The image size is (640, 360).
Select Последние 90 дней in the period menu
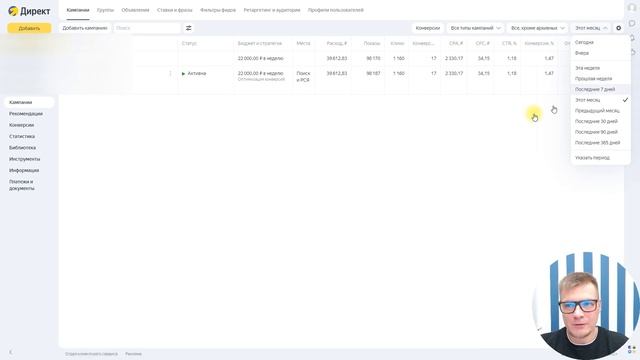(x=600, y=132)
